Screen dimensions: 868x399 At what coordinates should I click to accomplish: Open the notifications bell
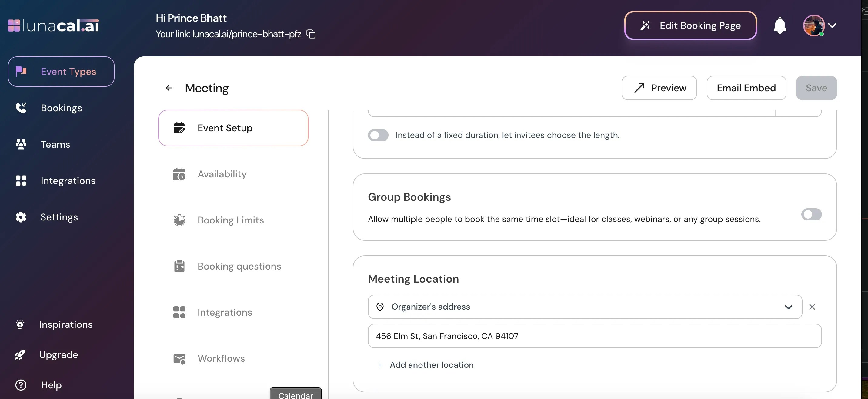pyautogui.click(x=780, y=25)
